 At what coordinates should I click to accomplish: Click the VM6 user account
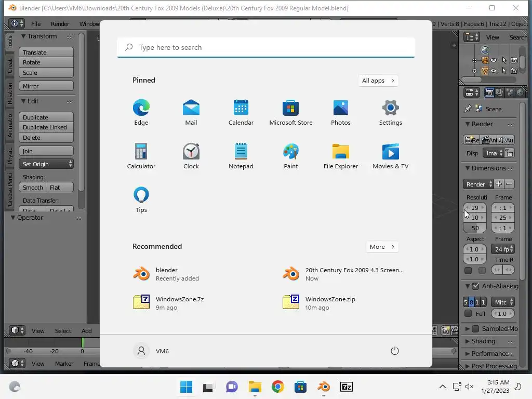(151, 351)
